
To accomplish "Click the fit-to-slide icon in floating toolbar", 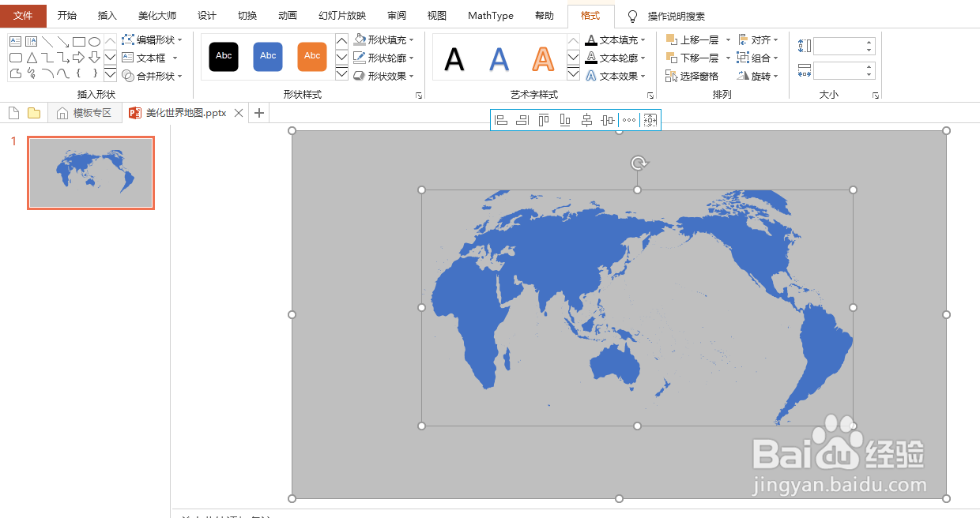I will (x=650, y=120).
